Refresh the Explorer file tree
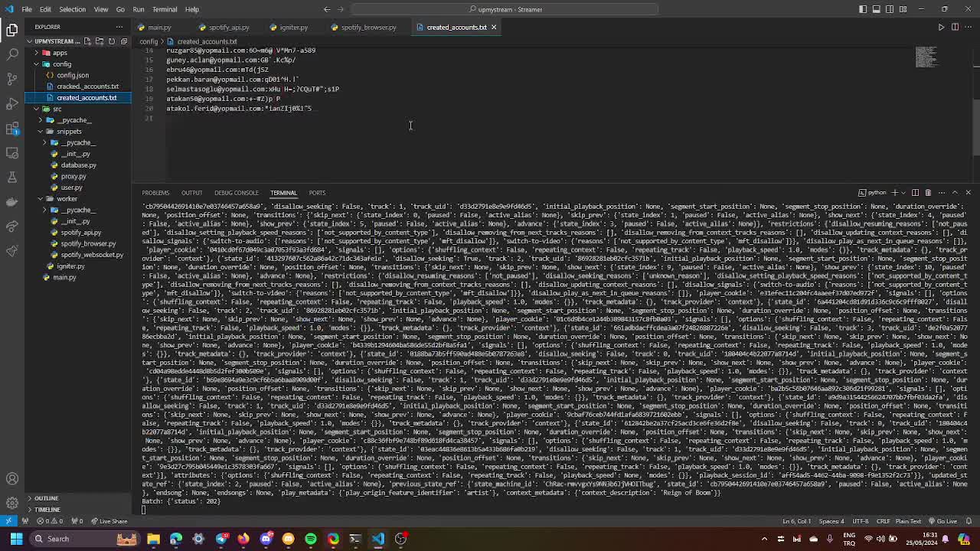980x551 pixels. (112, 41)
